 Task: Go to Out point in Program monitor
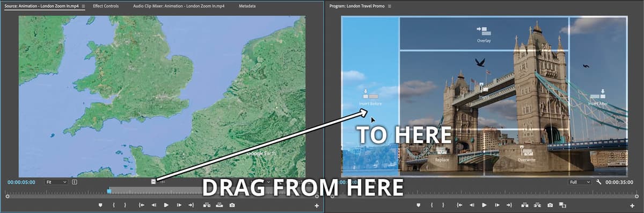(x=510, y=205)
